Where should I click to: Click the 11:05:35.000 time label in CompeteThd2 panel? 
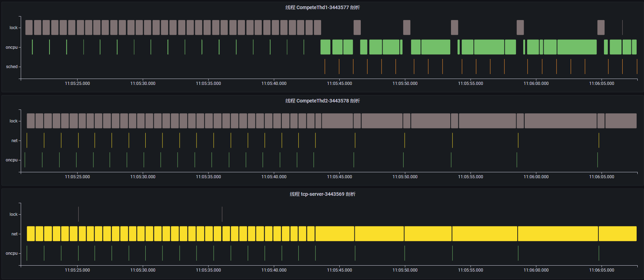pyautogui.click(x=208, y=177)
